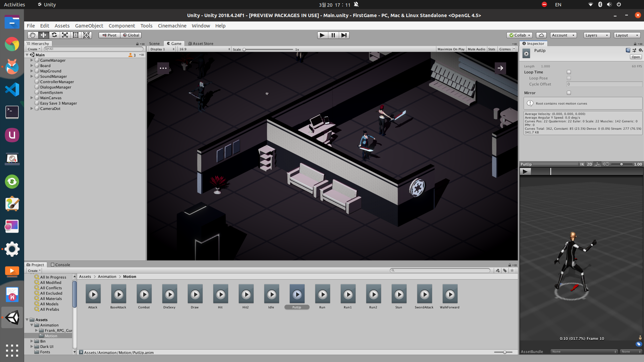Image resolution: width=644 pixels, height=362 pixels.
Task: Open the 16:9 aspect ratio dropdown
Action: click(205, 49)
